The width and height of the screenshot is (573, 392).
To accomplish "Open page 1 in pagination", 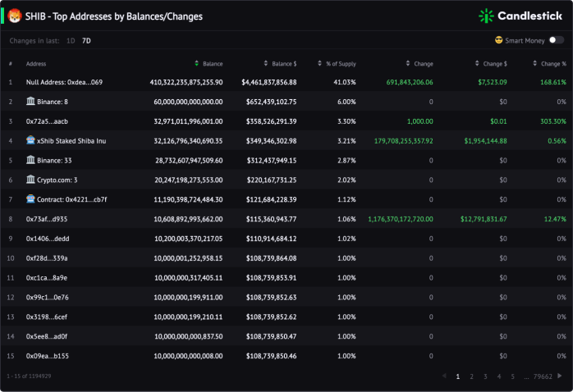I will click(x=457, y=376).
